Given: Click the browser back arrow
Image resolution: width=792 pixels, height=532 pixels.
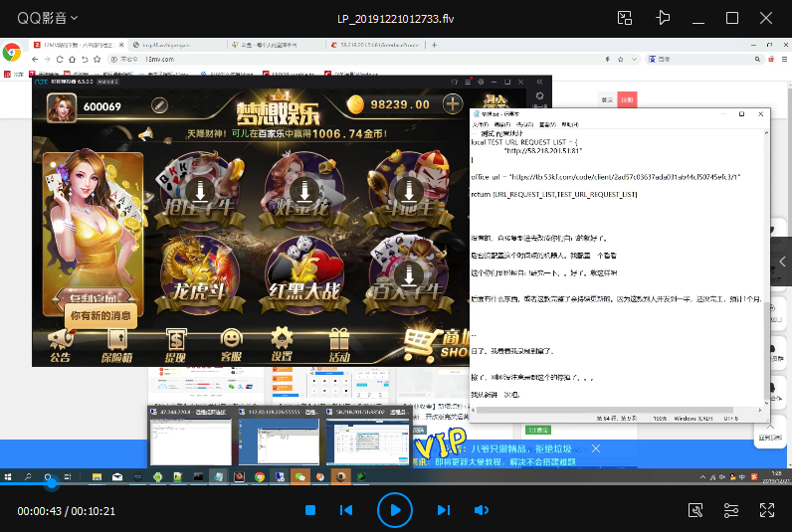Looking at the screenshot, I should pos(35,59).
